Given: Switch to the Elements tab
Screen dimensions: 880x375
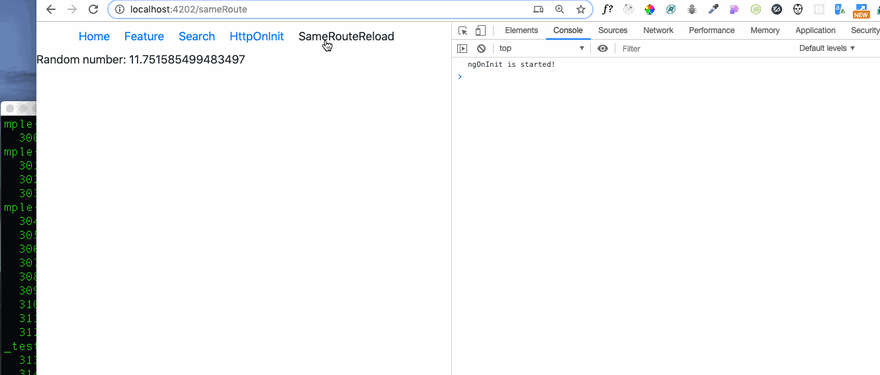Looking at the screenshot, I should click(x=521, y=30).
